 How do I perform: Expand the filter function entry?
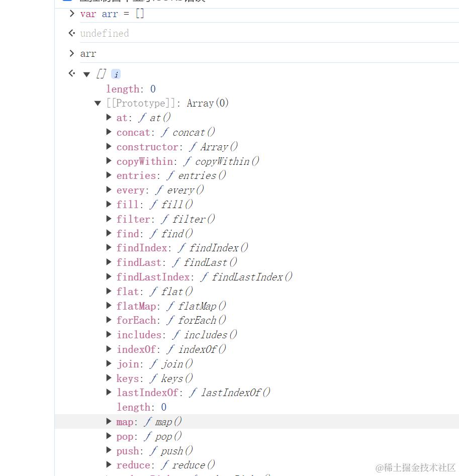(x=109, y=219)
